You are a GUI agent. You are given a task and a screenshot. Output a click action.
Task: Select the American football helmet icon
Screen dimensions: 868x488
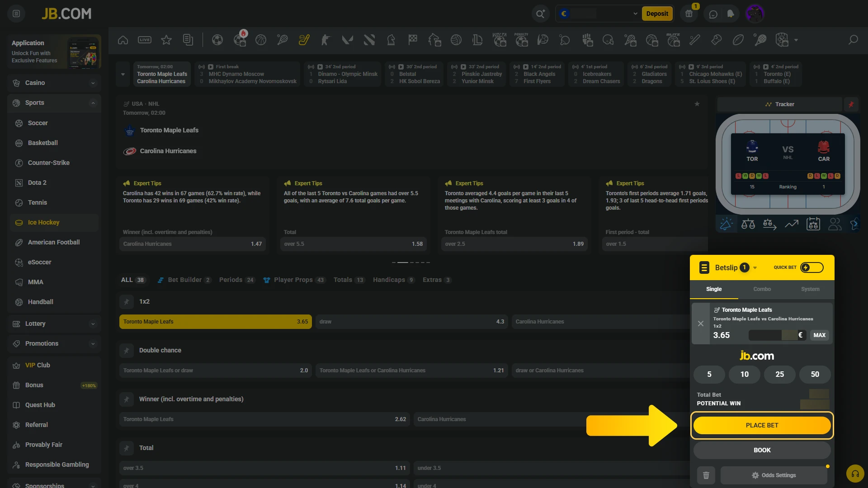[608, 40]
